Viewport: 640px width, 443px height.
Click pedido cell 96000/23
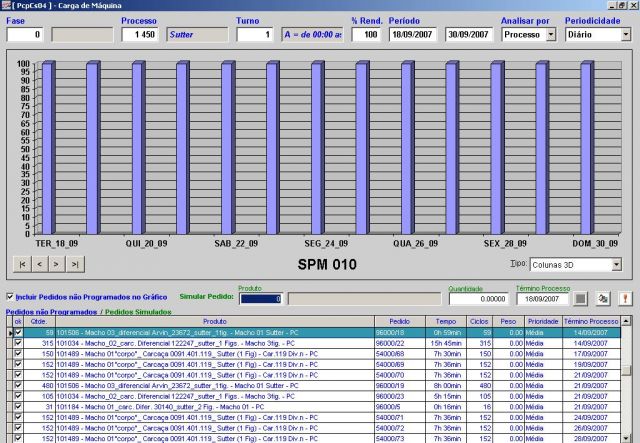[400, 396]
